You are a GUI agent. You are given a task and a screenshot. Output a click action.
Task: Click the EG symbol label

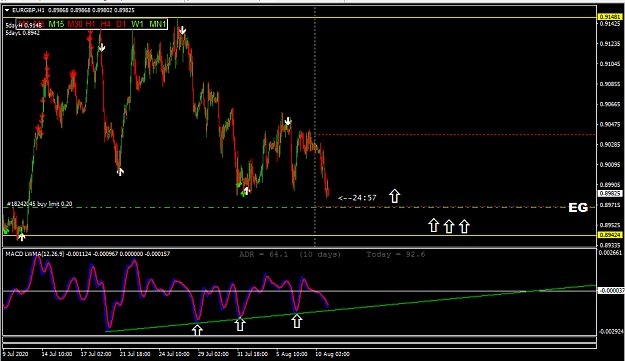[x=578, y=208]
